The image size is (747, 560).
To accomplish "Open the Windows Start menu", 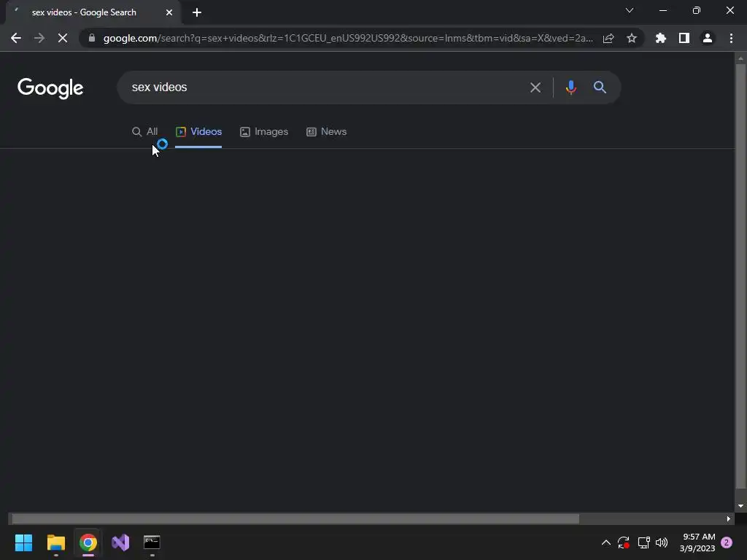I will (x=24, y=542).
